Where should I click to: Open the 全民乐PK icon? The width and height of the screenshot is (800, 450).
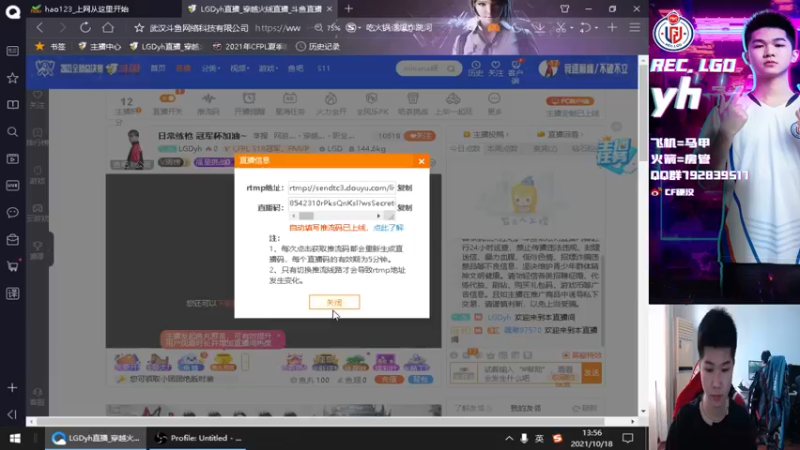click(372, 104)
